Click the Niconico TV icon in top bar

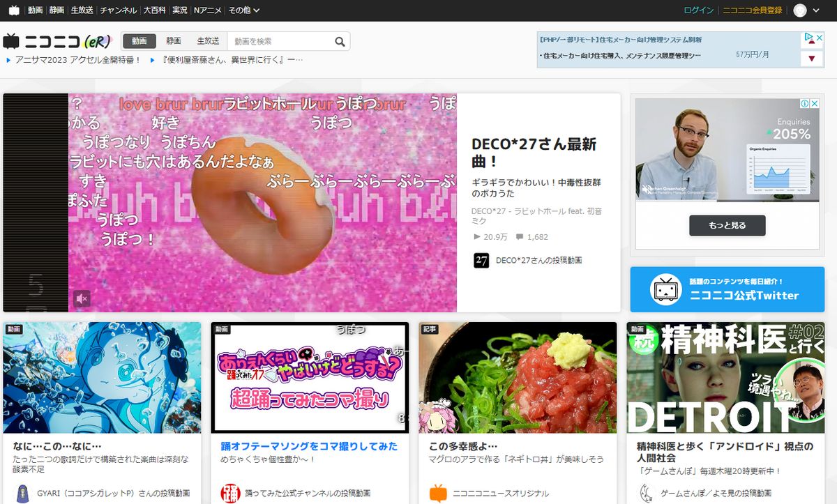coord(14,10)
